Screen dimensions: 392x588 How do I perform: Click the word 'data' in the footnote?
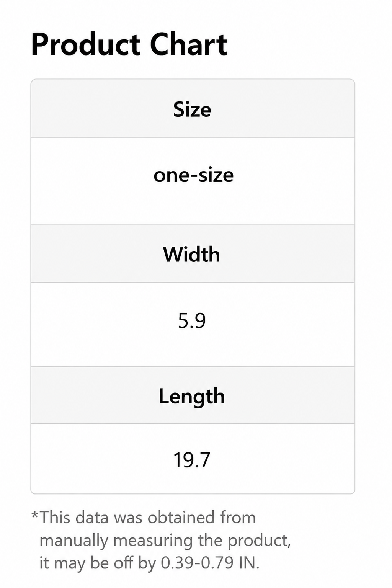click(92, 518)
